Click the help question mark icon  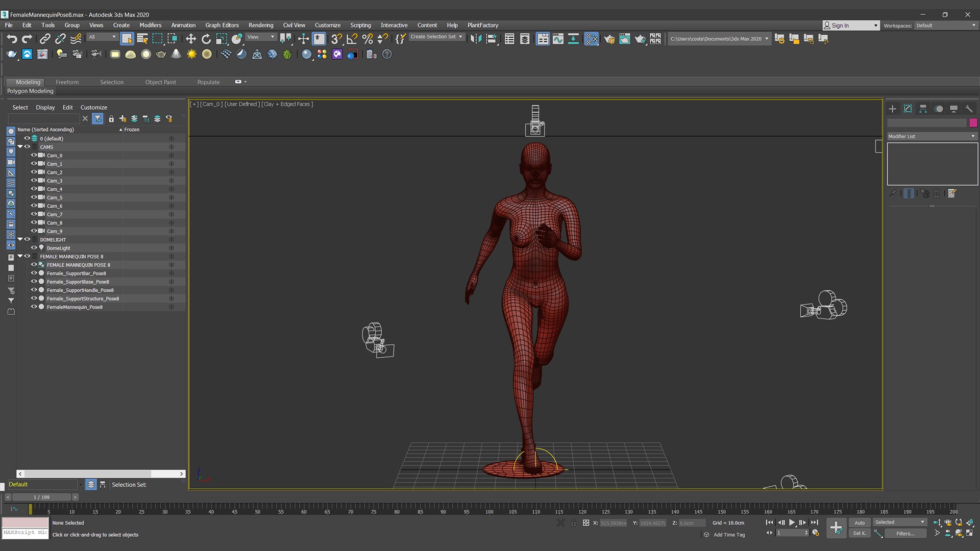pyautogui.click(x=387, y=54)
